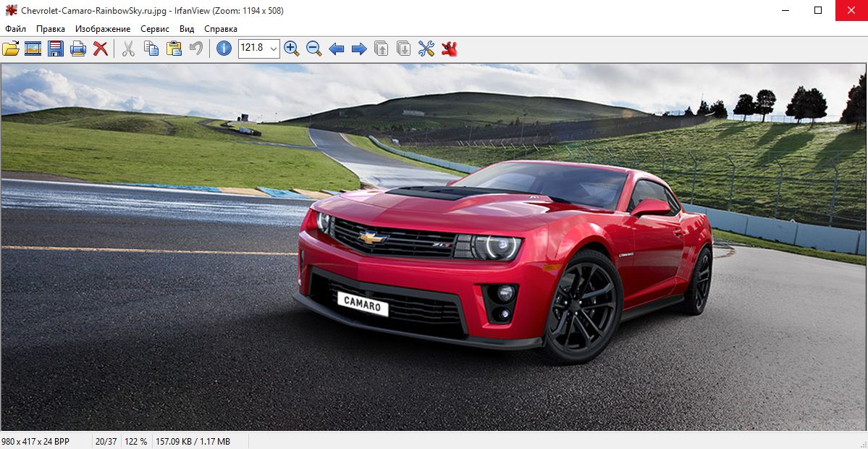This screenshot has width=868, height=449.
Task: Open the Вид menu
Action: [x=187, y=29]
